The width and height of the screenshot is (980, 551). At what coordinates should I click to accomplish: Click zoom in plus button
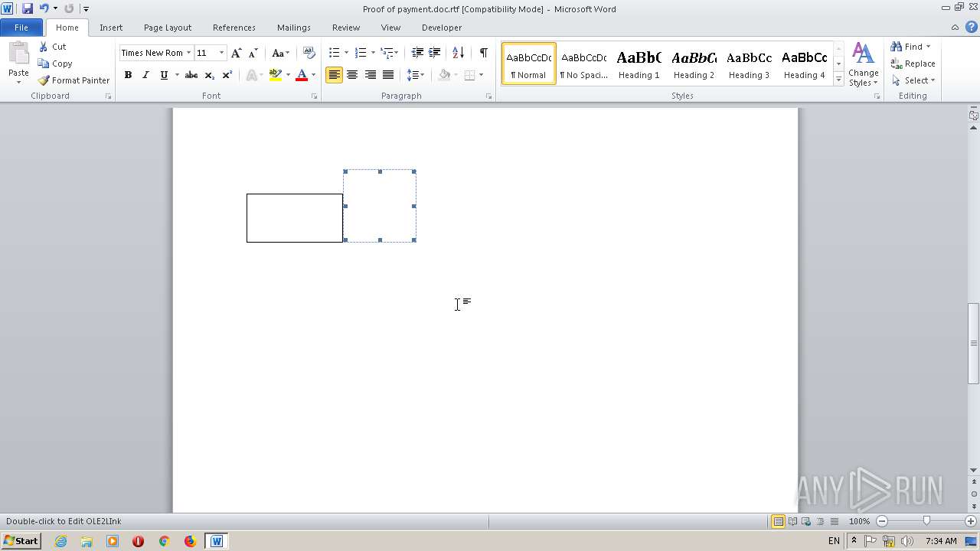coord(971,521)
